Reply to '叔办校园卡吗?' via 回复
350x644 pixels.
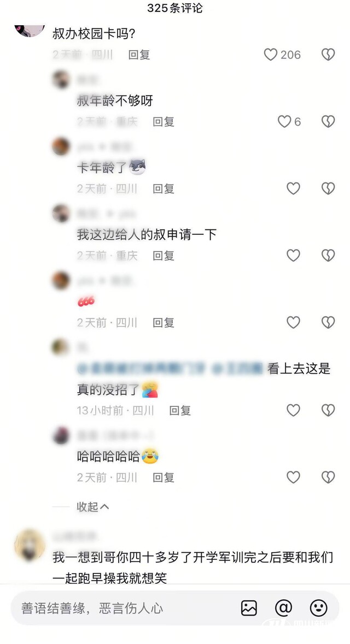(139, 55)
